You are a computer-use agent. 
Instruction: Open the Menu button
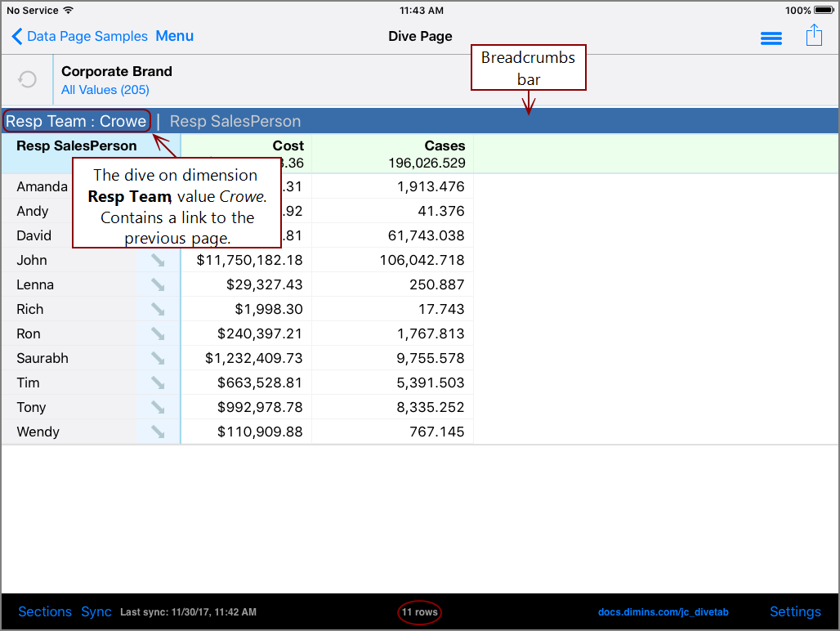174,37
